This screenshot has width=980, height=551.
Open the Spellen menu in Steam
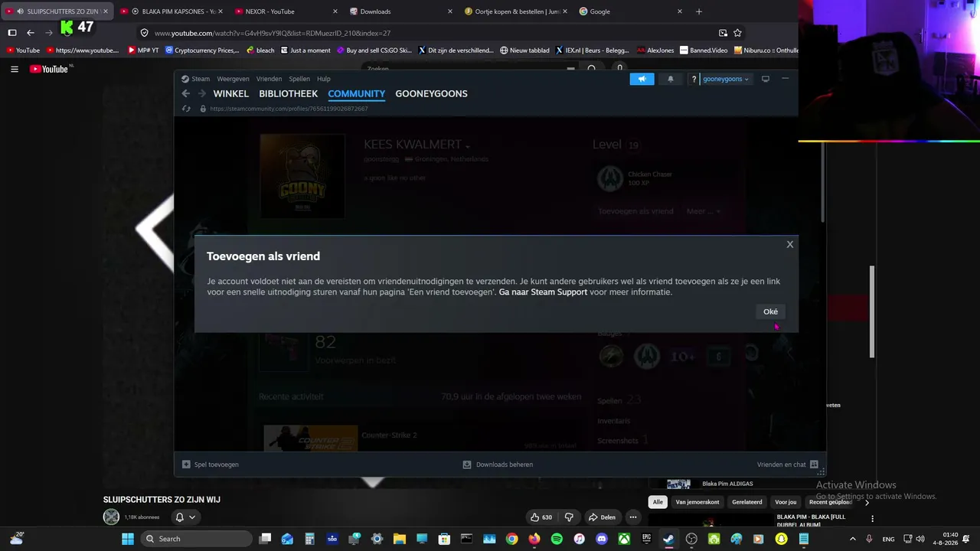click(299, 79)
